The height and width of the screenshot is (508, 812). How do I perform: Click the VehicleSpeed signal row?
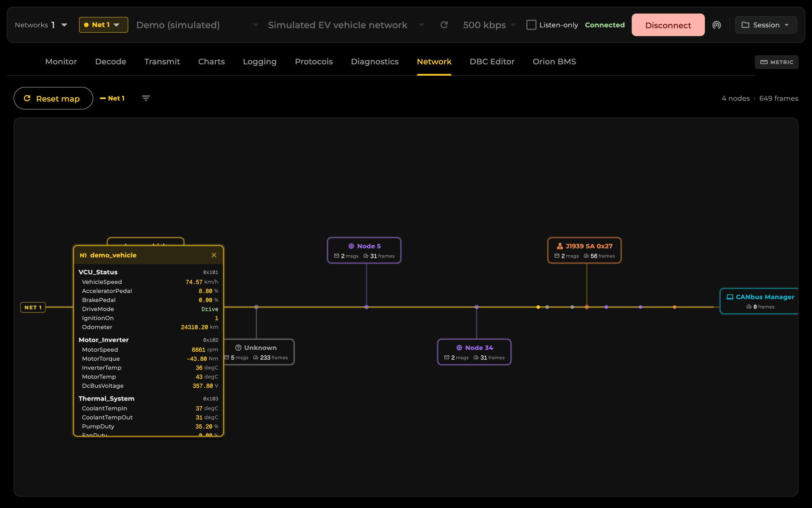tap(150, 282)
